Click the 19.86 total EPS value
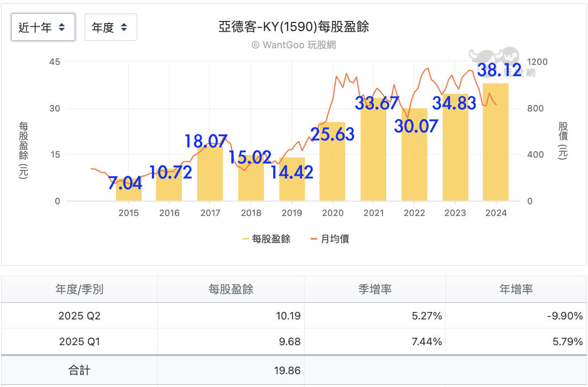 [287, 370]
